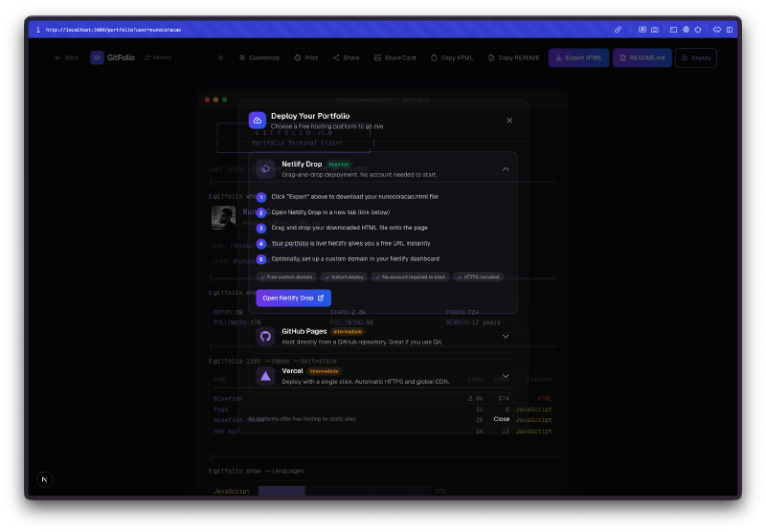Click the link icon in browser address bar
The height and width of the screenshot is (532, 766).
tap(618, 30)
